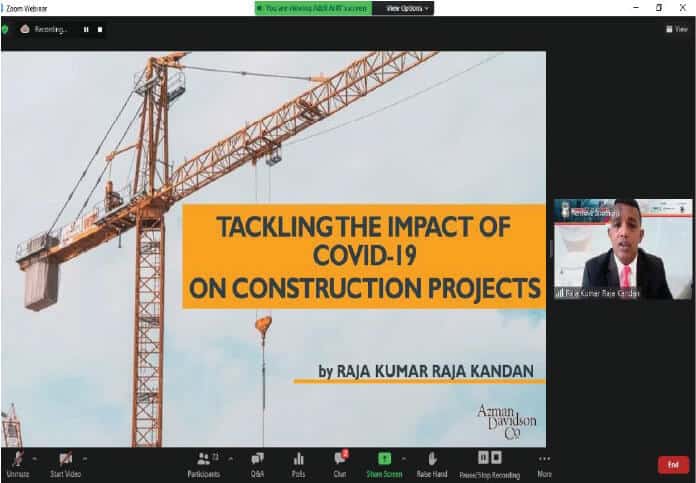696x483 pixels.
Task: Stop recording via top-left stop icon
Action: pos(100,29)
